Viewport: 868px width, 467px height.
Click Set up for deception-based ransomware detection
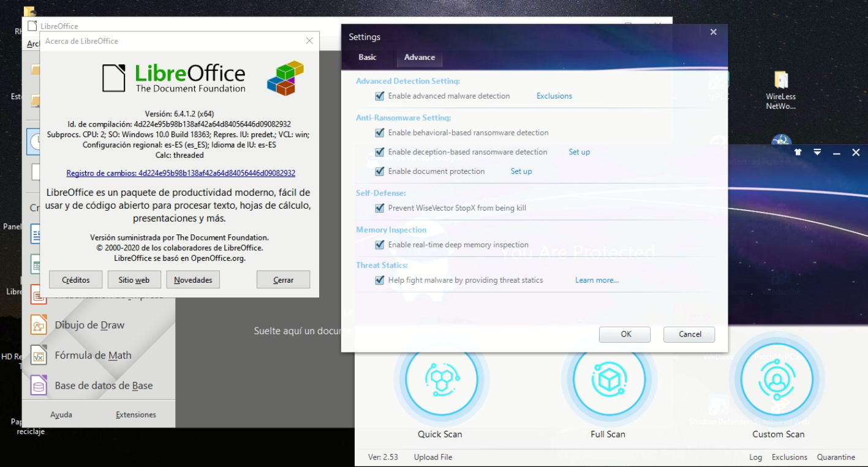tap(579, 152)
